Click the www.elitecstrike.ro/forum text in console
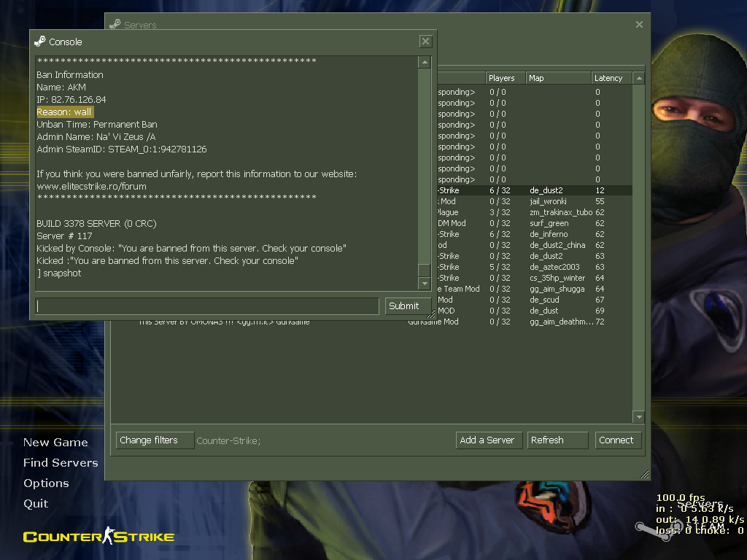Screen dimensions: 747x560 [x=91, y=186]
